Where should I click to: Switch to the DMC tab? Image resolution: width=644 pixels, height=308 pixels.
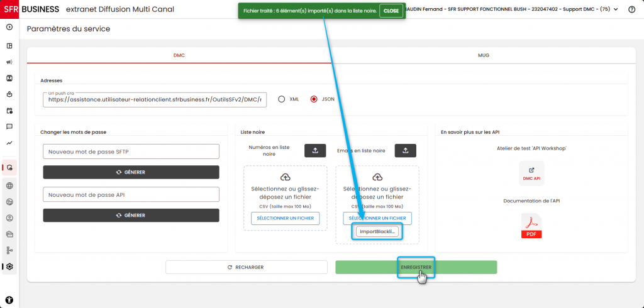pyautogui.click(x=179, y=55)
